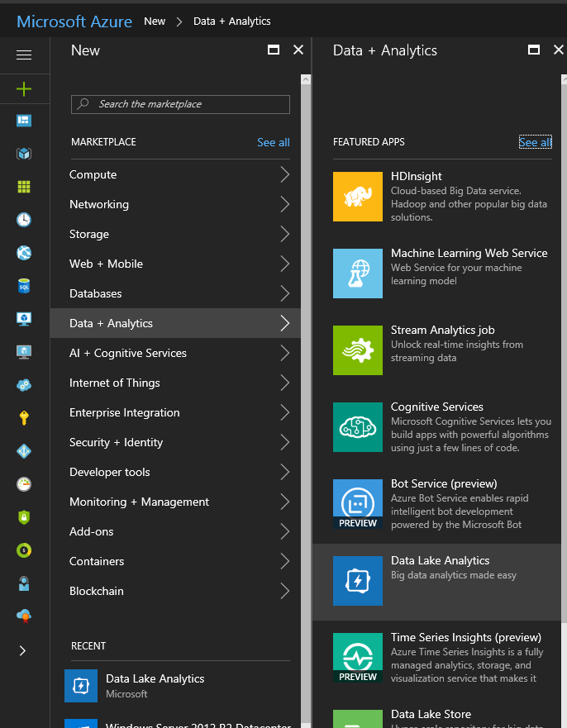The height and width of the screenshot is (728, 567).
Task: Choose Monitoring + Management category
Action: (x=175, y=502)
